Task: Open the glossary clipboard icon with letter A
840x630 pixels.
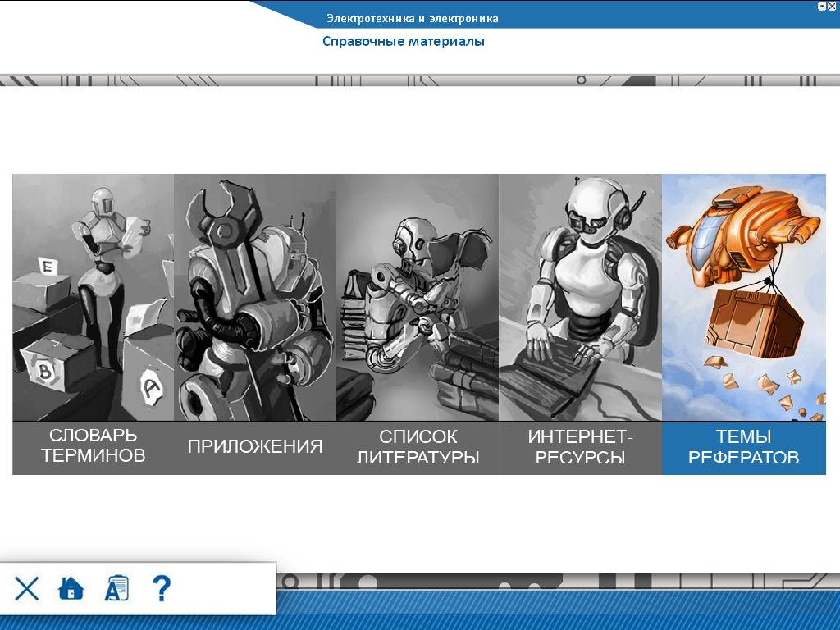Action: tap(116, 588)
